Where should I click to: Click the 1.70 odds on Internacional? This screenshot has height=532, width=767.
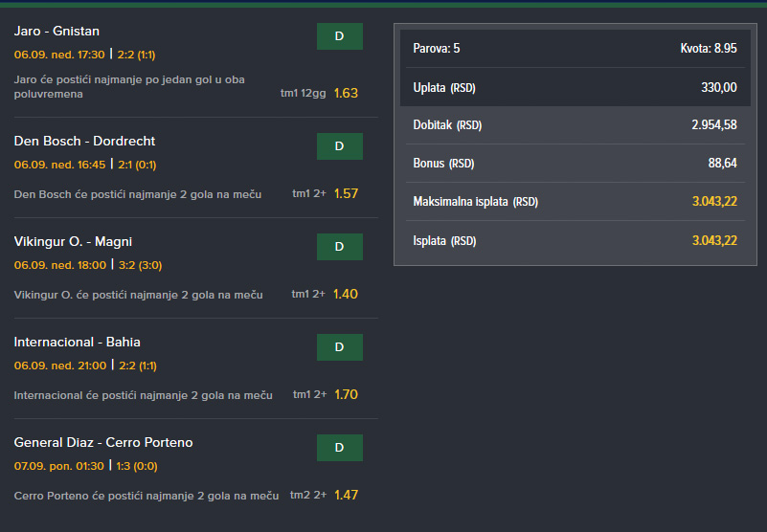(346, 394)
